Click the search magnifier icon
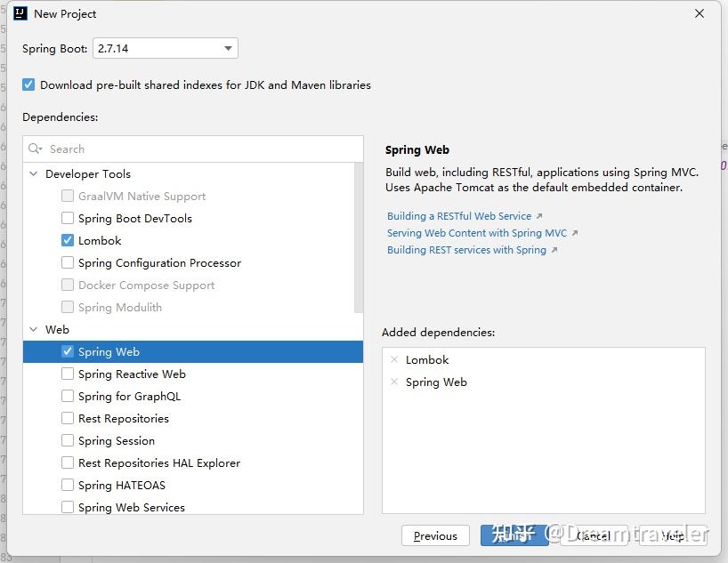The height and width of the screenshot is (563, 728). [x=35, y=149]
